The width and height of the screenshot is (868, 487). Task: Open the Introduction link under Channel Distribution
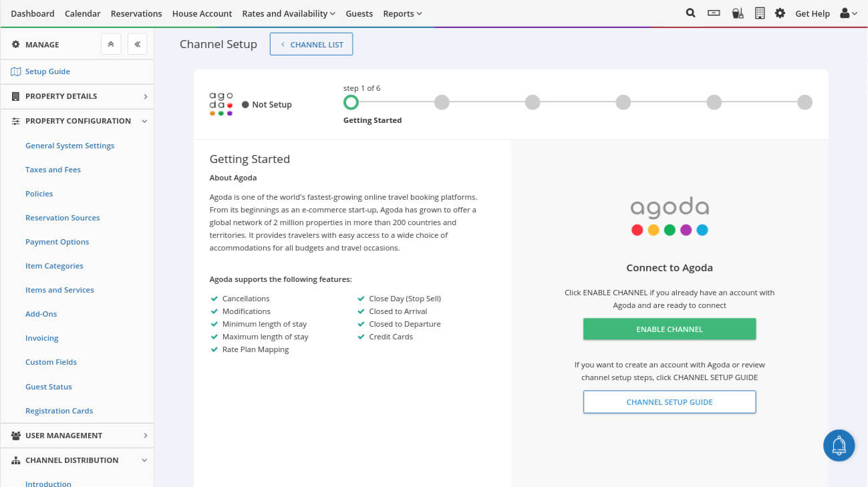[x=48, y=484]
